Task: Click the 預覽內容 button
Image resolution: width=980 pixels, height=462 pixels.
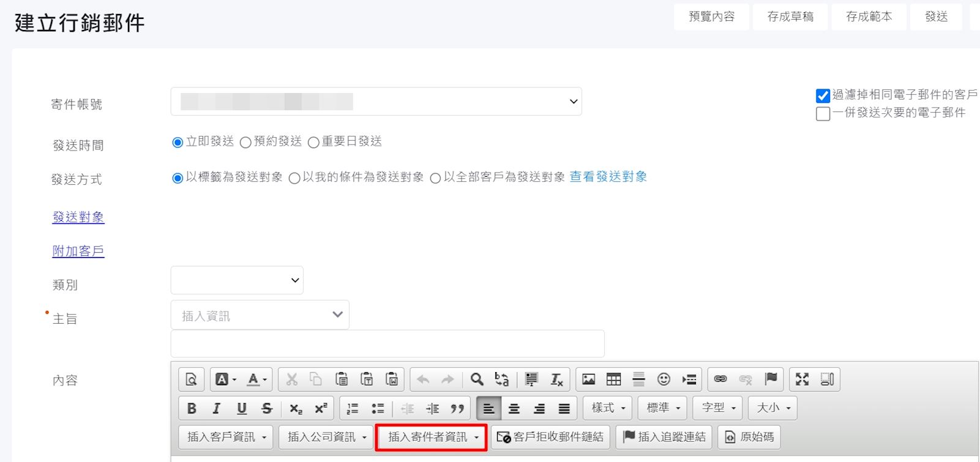Action: point(711,17)
